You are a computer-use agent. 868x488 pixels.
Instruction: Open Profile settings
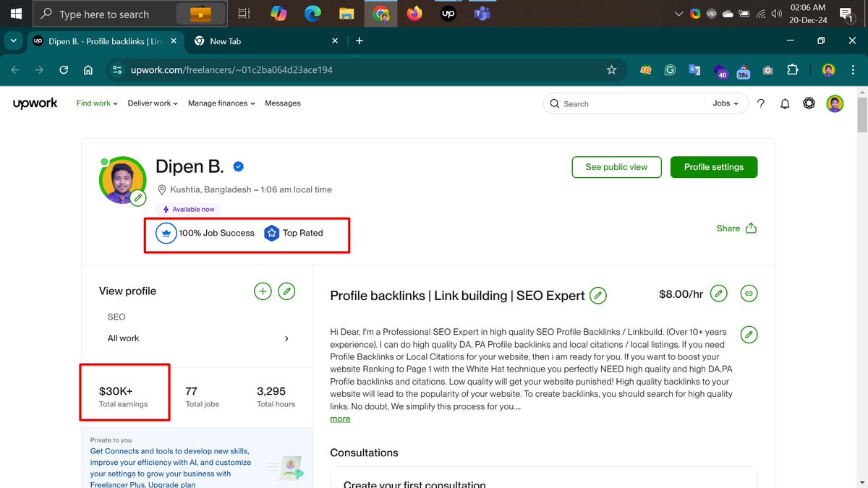pyautogui.click(x=714, y=167)
